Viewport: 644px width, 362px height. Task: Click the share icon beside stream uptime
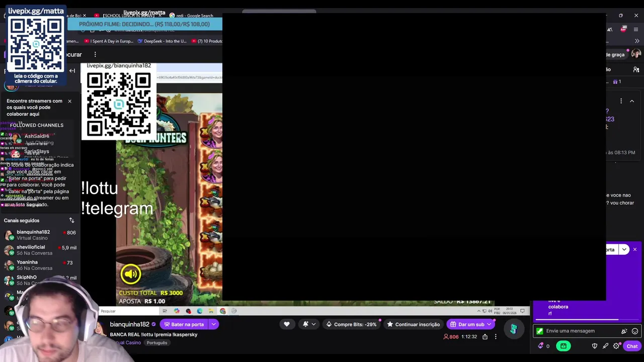(x=485, y=337)
